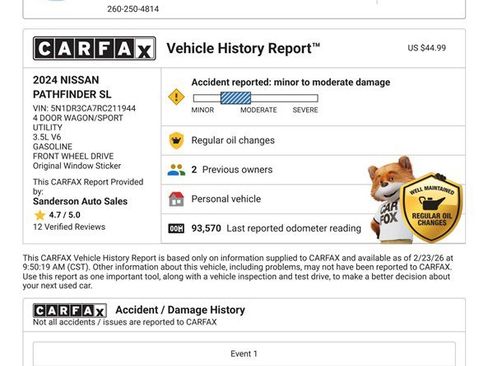Click the 4.7 / 5.0 rating text
The image size is (488, 366).
pos(65,215)
